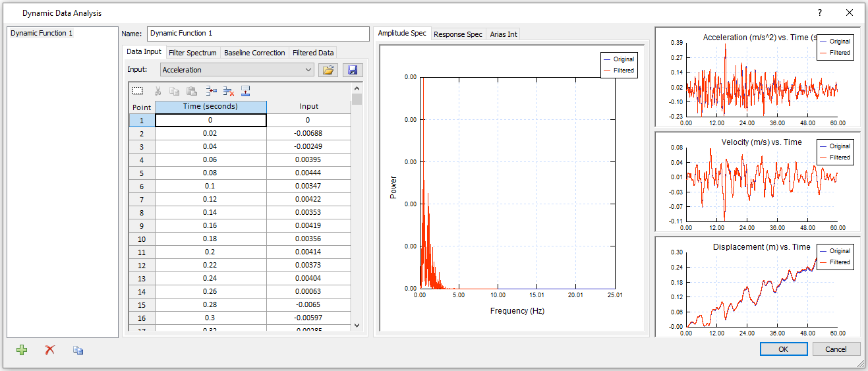Viewport: 868px width, 371px height.
Task: Click the OK button
Action: [783, 349]
